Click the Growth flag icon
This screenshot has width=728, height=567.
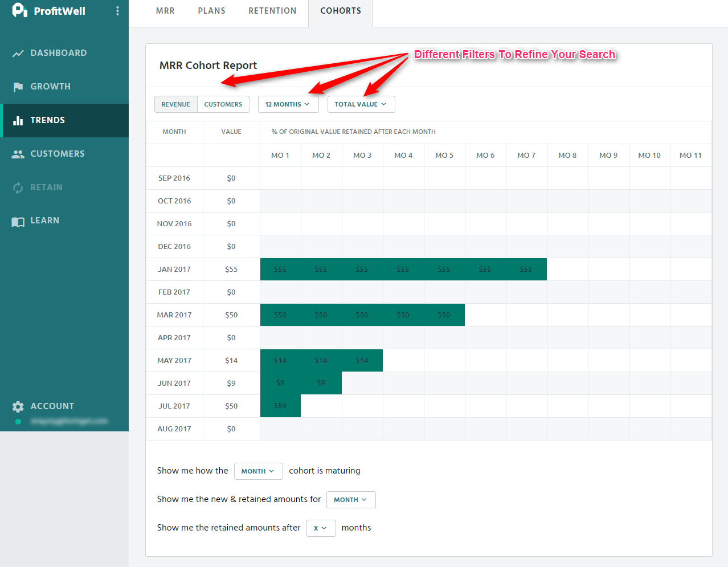coord(18,87)
